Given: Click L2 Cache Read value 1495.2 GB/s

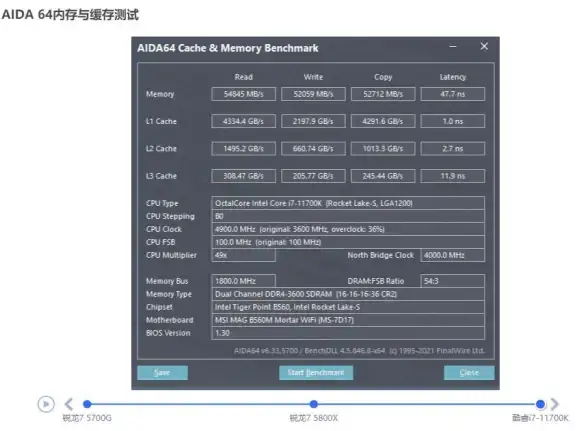Looking at the screenshot, I should (244, 149).
